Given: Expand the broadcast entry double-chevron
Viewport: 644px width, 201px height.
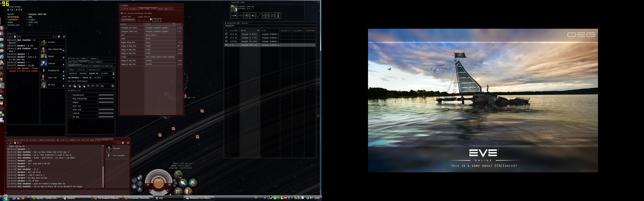Looking at the screenshot, I should (113, 78).
